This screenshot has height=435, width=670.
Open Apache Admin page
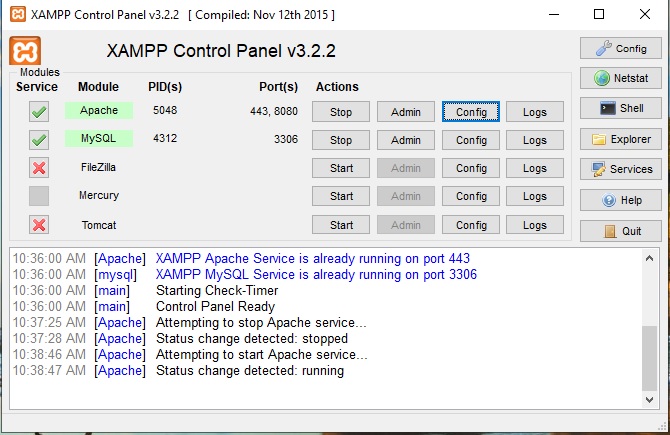406,112
